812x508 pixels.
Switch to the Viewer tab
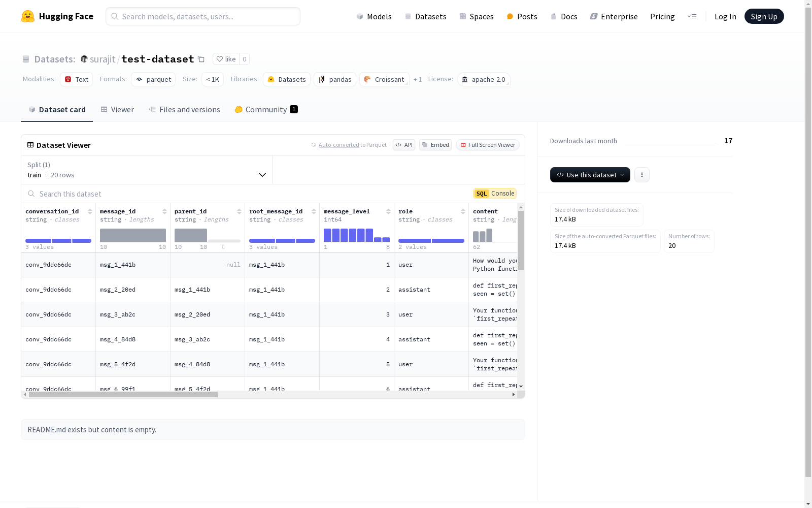[117, 109]
